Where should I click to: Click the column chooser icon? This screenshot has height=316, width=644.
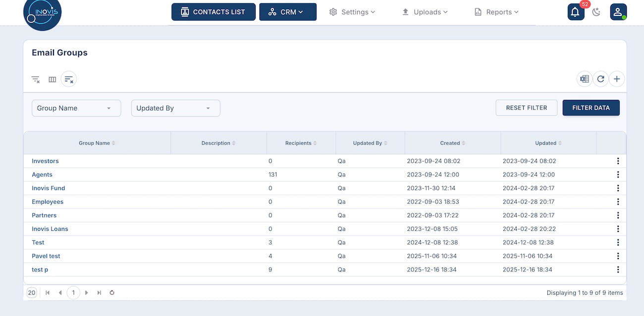(52, 79)
